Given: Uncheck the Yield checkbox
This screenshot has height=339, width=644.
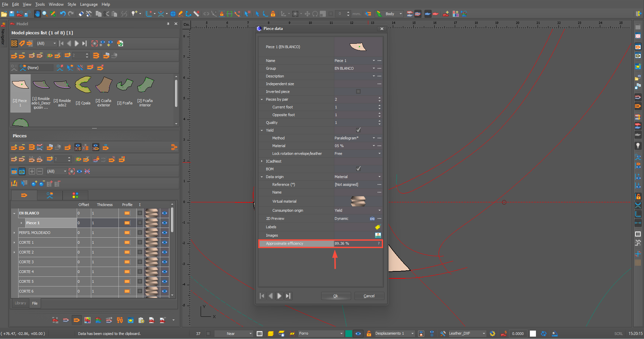Looking at the screenshot, I should (358, 130).
